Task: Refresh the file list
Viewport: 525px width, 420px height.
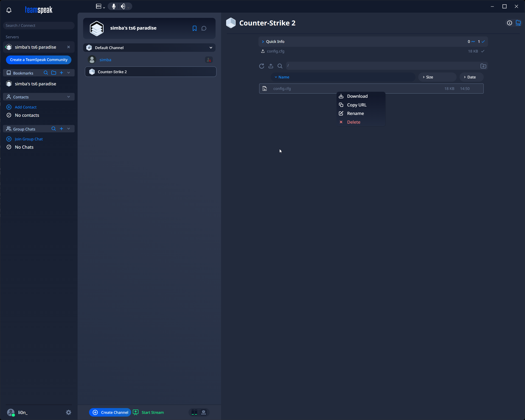Action: tap(261, 66)
